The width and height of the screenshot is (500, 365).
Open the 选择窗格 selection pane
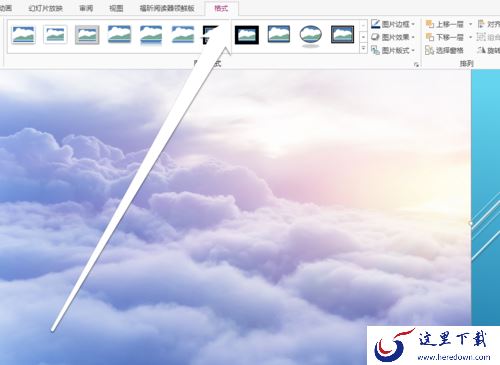point(445,50)
